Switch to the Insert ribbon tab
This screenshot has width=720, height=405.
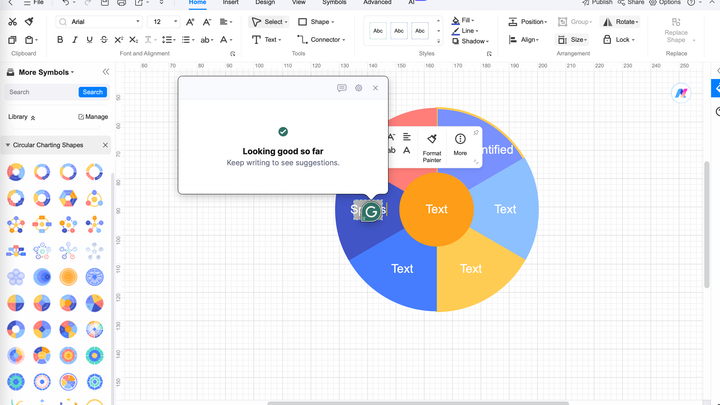(x=230, y=3)
